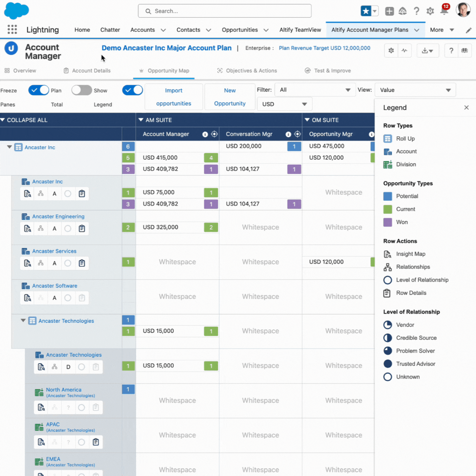Viewport: 476px width, 476px height.
Task: Set Level of Relationship for Ancaster Engineering
Action: [68, 228]
